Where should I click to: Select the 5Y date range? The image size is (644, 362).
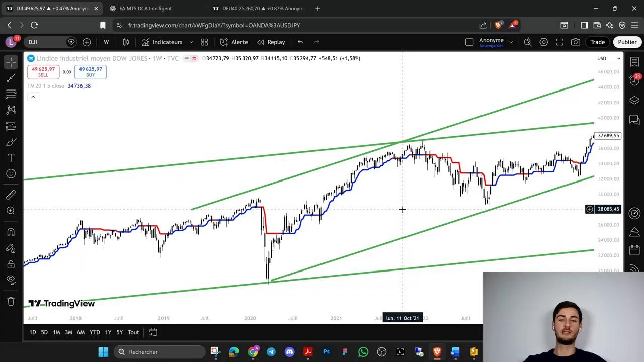coord(119,332)
